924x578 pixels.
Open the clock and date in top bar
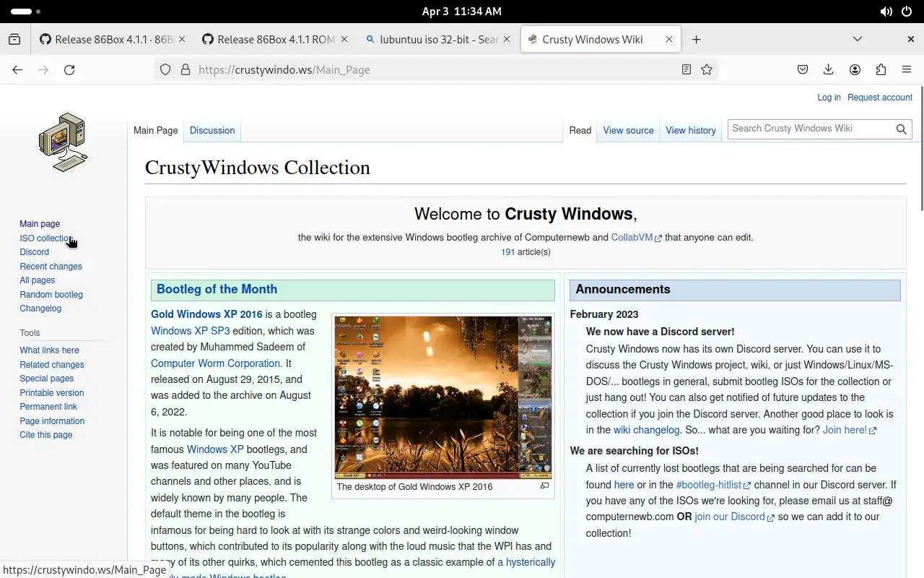[x=462, y=12]
